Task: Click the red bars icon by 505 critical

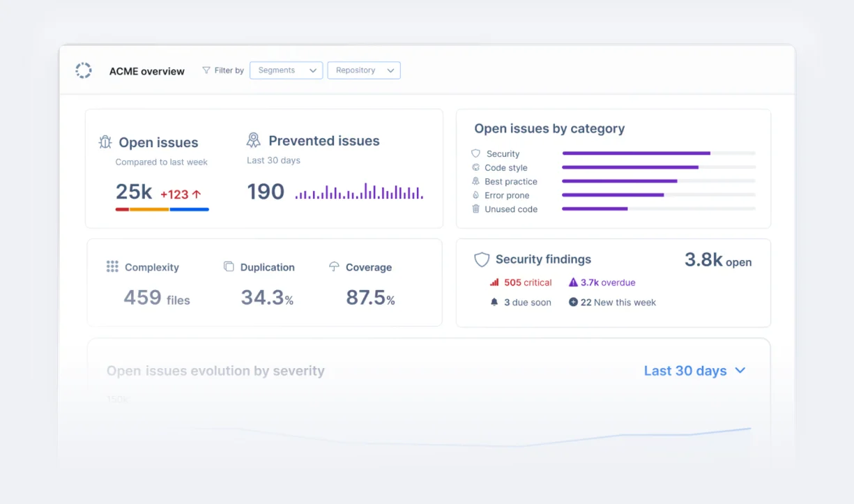Action: click(494, 282)
